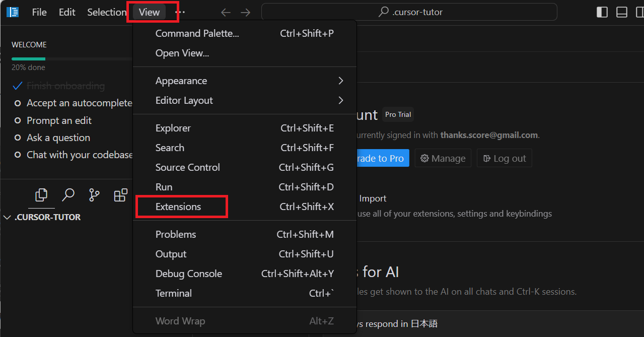Check the 'Prompt an edit' onboarding step
The image size is (644, 337).
[18, 121]
